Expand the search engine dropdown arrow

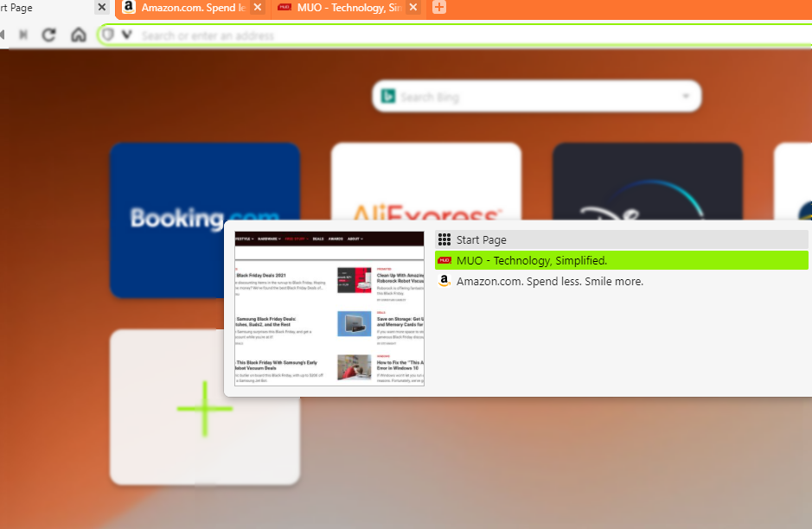pyautogui.click(x=686, y=96)
